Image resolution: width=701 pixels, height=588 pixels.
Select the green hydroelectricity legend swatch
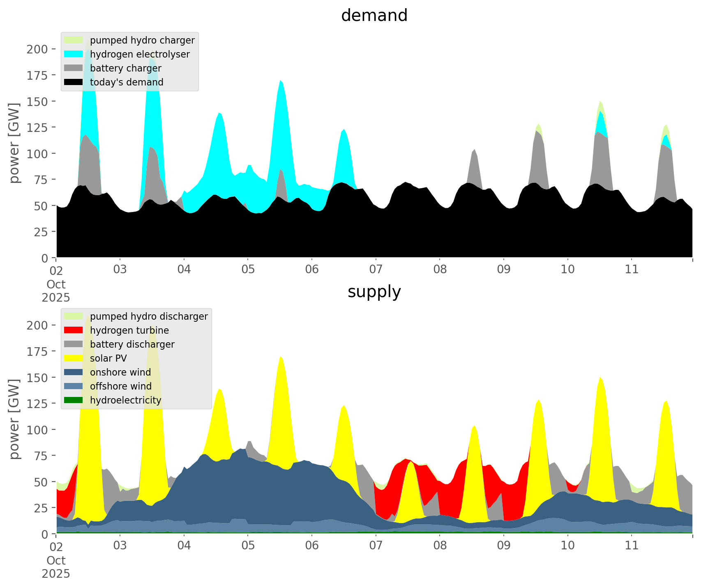click(74, 400)
